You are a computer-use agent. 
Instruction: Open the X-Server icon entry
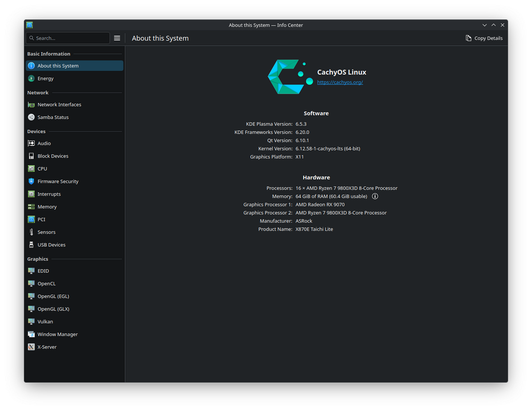tap(31, 347)
